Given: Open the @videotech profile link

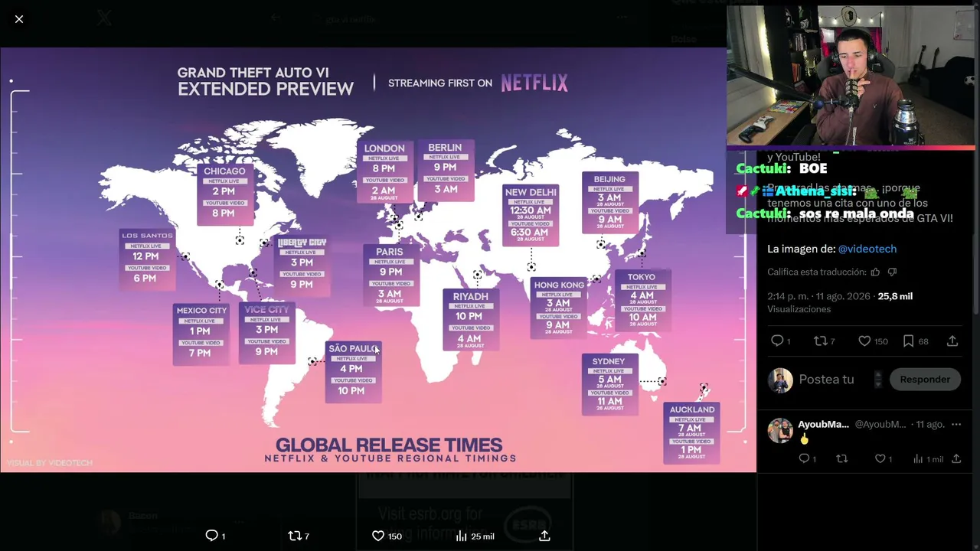Looking at the screenshot, I should coord(867,249).
